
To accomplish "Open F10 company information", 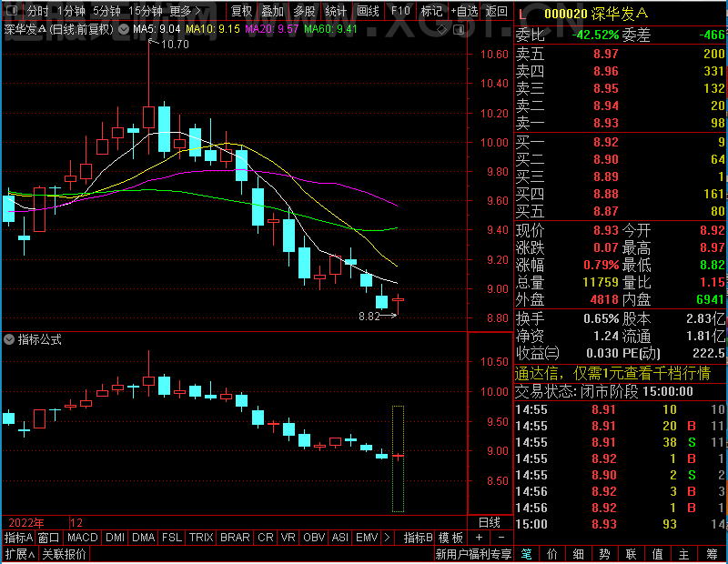I will 400,11.
